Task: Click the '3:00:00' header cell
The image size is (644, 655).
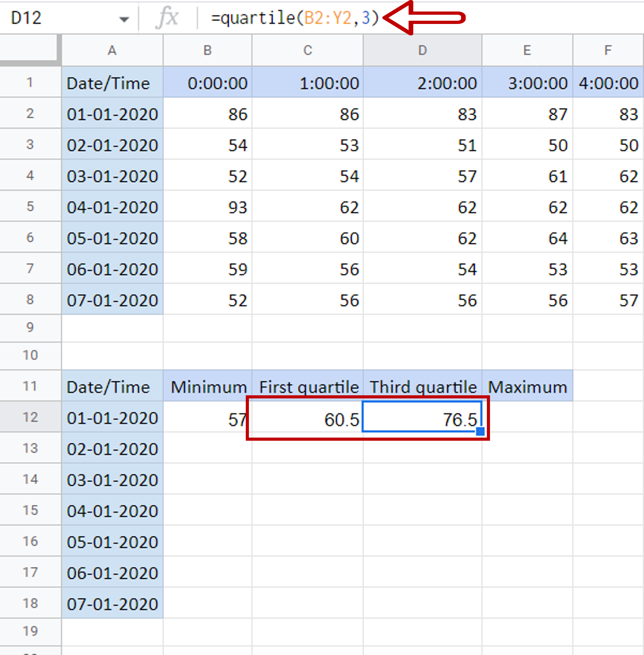Action: tap(527, 82)
